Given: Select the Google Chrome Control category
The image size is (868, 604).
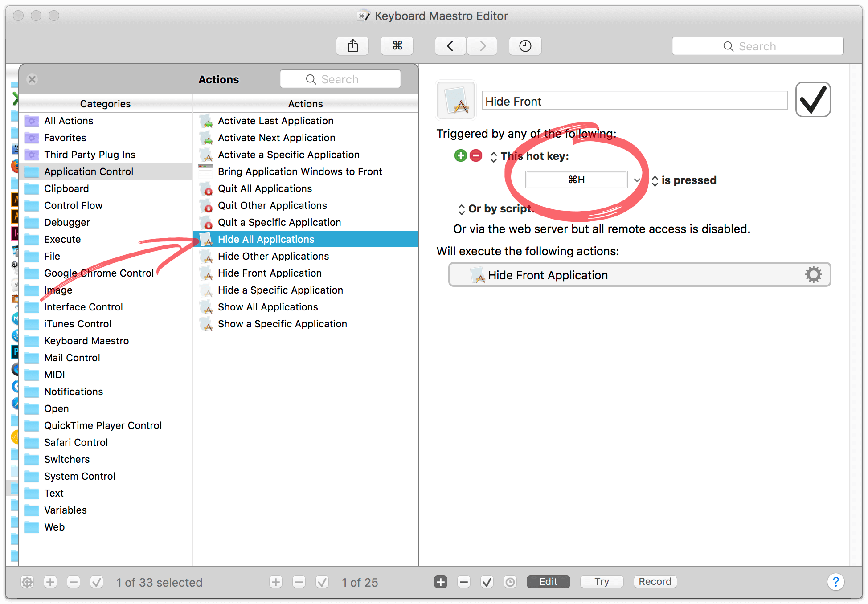Looking at the screenshot, I should click(x=106, y=273).
